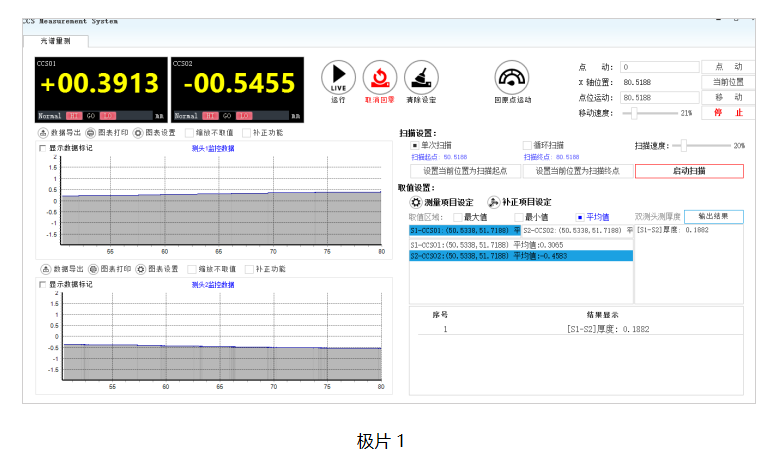Check the 最小值 box

(x=519, y=217)
